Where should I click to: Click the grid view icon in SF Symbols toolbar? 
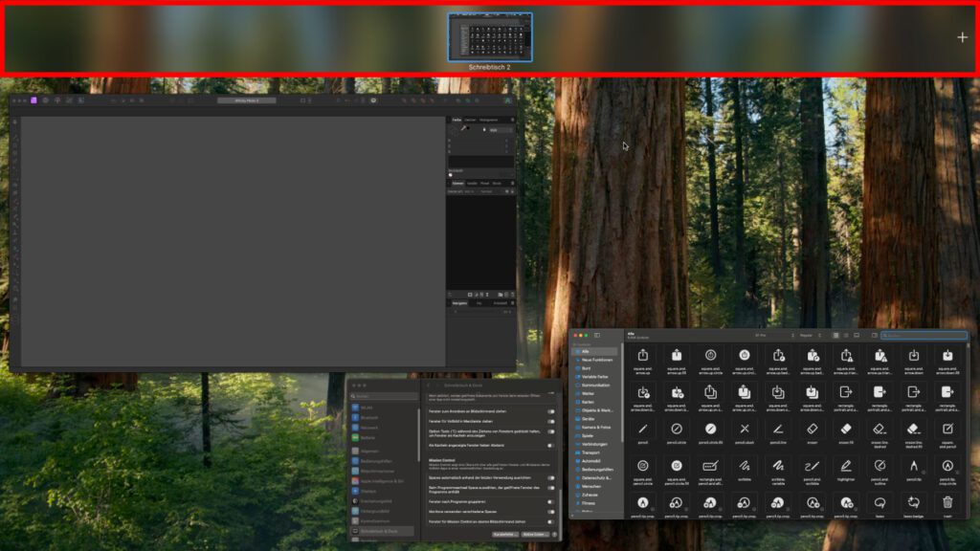point(836,336)
